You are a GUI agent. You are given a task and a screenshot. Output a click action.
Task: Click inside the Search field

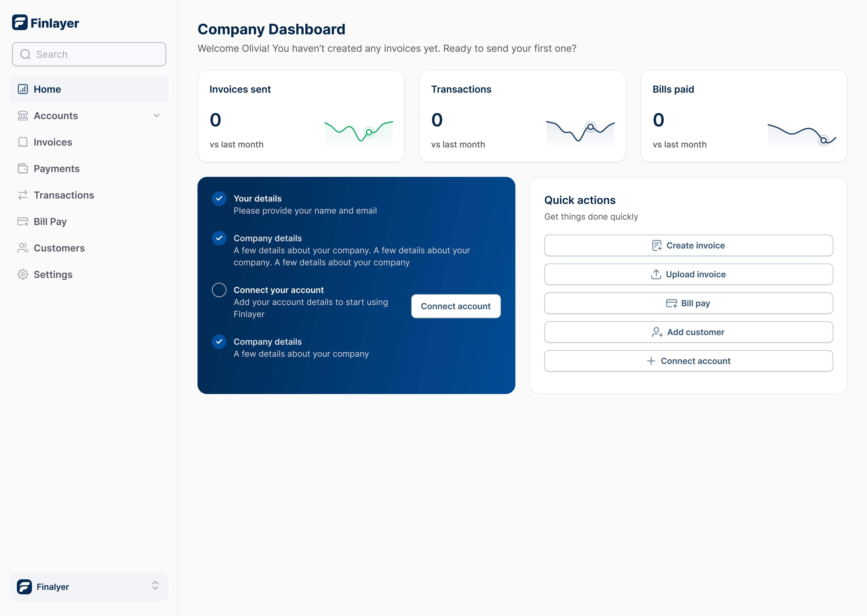pyautogui.click(x=89, y=54)
